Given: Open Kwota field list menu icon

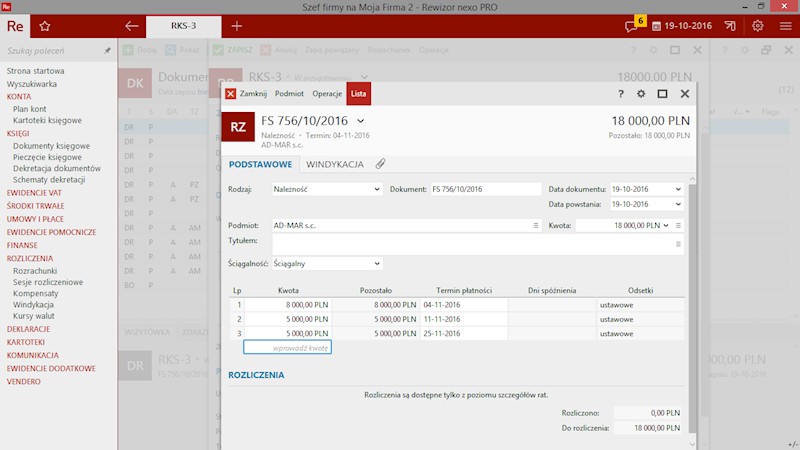Looking at the screenshot, I should pyautogui.click(x=678, y=226).
